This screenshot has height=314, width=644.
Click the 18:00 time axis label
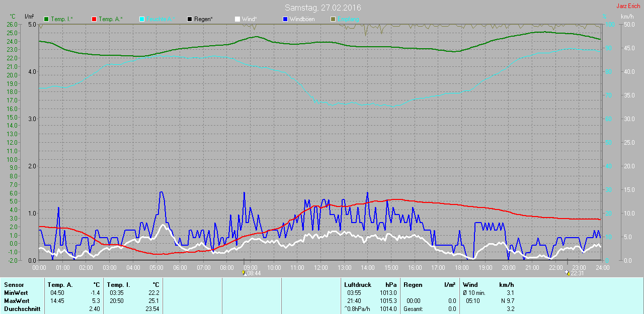[461, 267]
